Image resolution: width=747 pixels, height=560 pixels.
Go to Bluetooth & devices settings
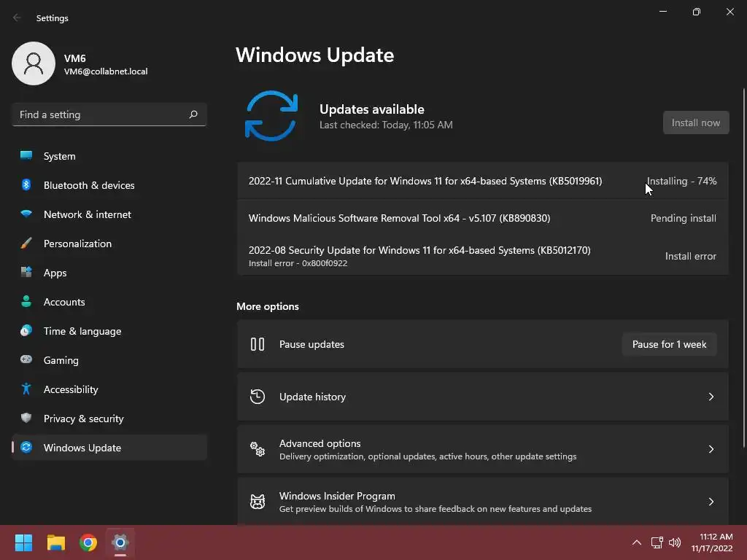[x=109, y=184]
